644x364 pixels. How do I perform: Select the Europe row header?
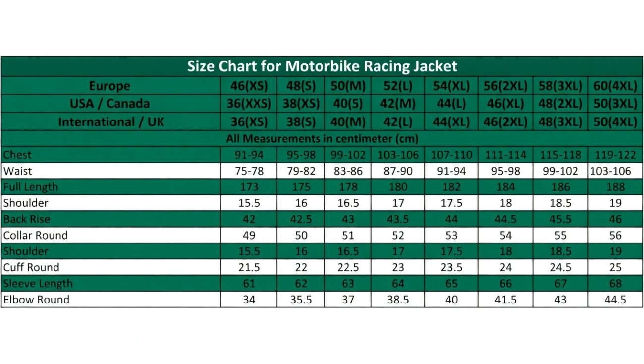110,86
